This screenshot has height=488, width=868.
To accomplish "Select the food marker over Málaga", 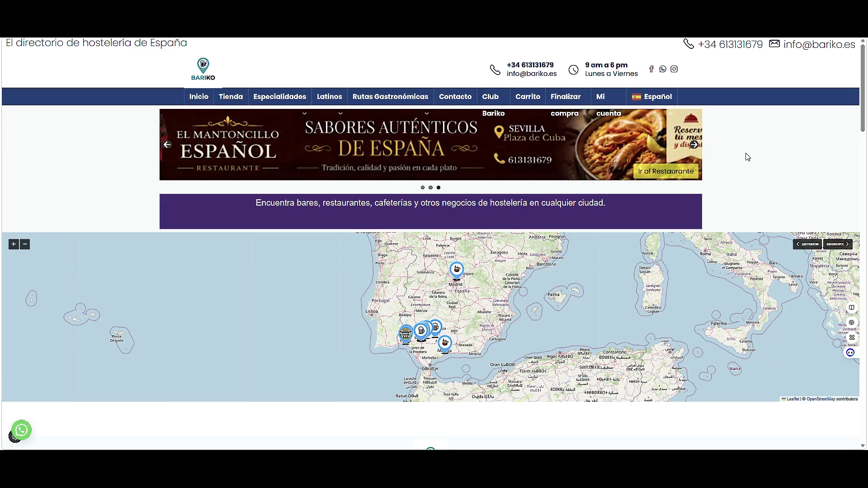I will (445, 343).
